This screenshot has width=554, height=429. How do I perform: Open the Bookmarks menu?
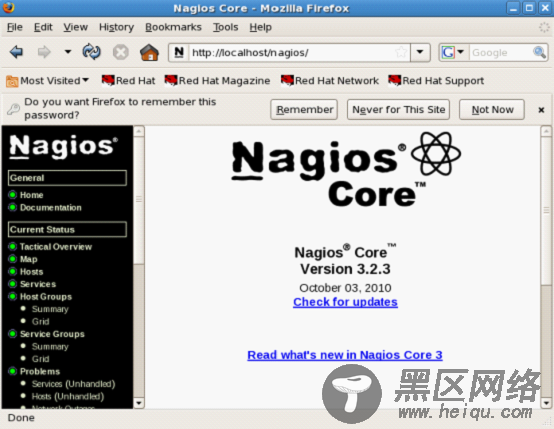click(x=173, y=27)
